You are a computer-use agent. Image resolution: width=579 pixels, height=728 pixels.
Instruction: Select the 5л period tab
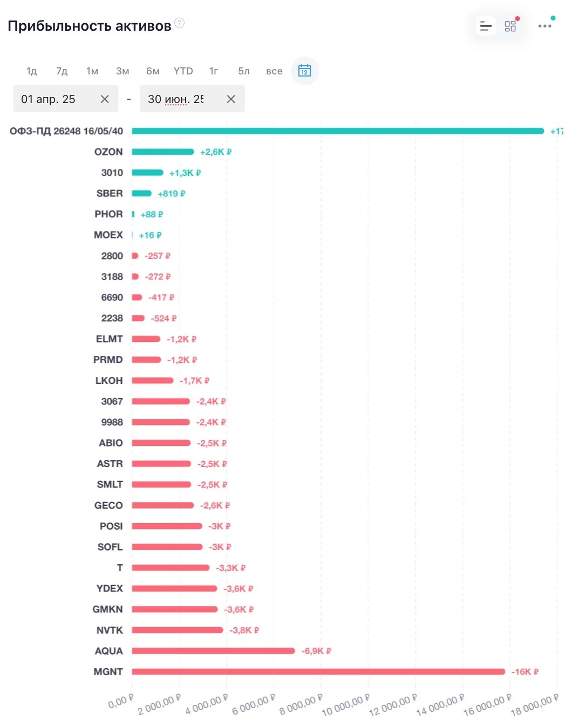tap(244, 71)
